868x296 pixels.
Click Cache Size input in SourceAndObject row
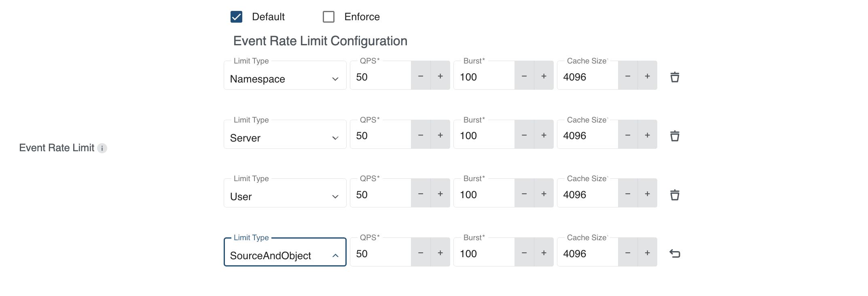pyautogui.click(x=587, y=254)
